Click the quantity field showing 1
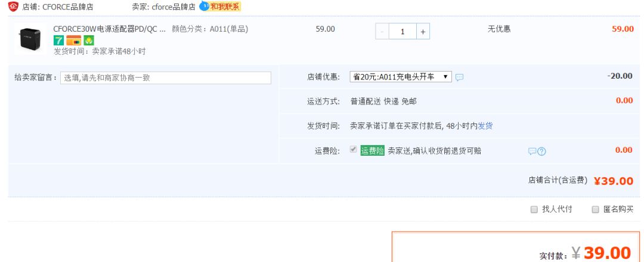 (402, 31)
